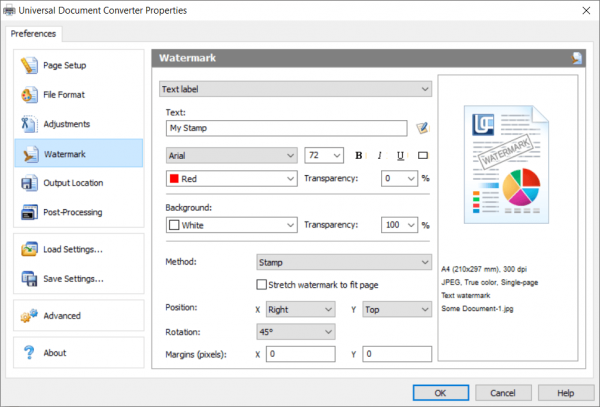Toggle the text frame border button
600x407 pixels.
[422, 155]
